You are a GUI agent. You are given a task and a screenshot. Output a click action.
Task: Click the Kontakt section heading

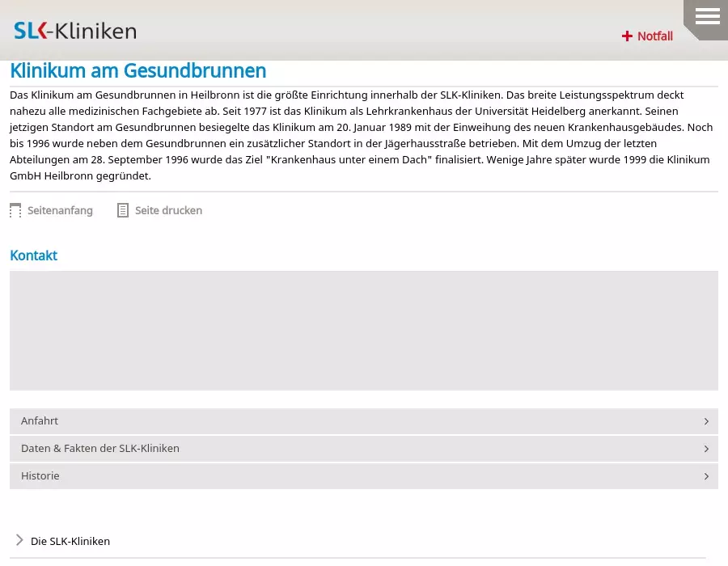click(x=33, y=256)
